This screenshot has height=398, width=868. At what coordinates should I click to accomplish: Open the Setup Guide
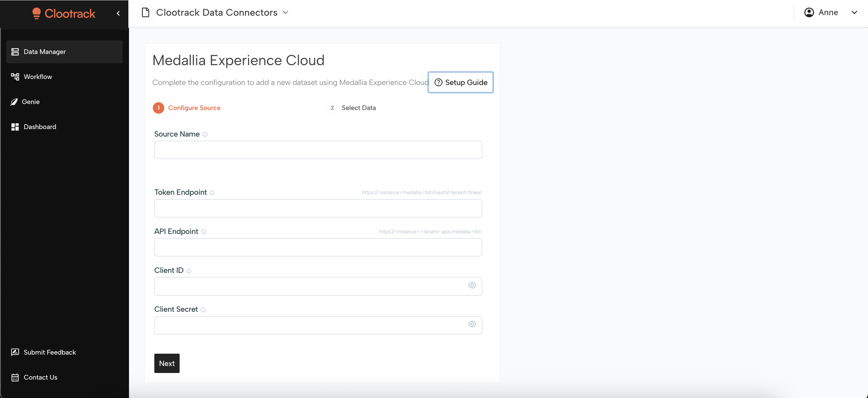(x=461, y=82)
